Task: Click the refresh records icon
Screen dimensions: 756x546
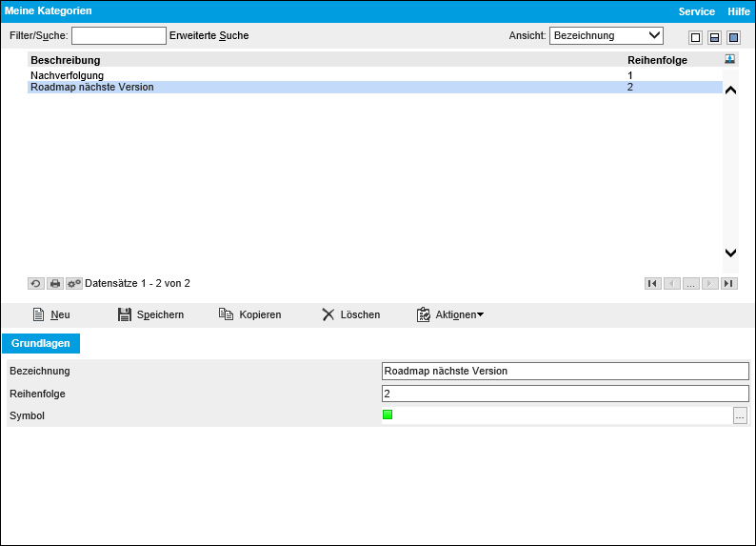Action: (36, 283)
